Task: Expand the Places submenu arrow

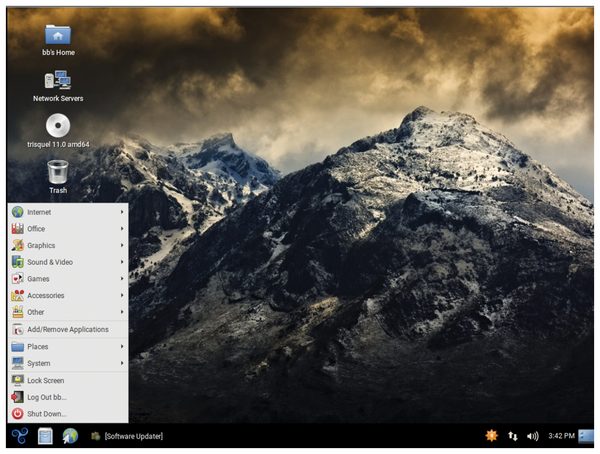Action: coord(122,346)
